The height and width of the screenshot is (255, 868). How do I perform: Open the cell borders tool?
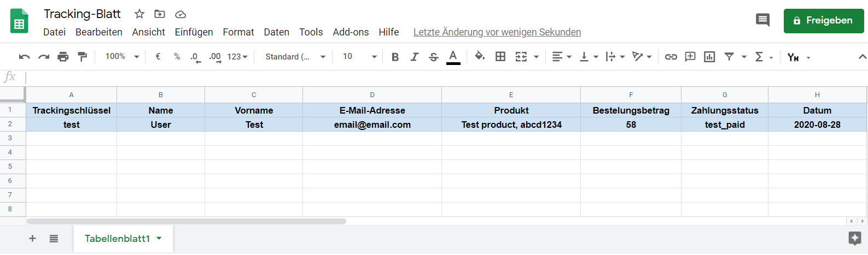pos(500,57)
